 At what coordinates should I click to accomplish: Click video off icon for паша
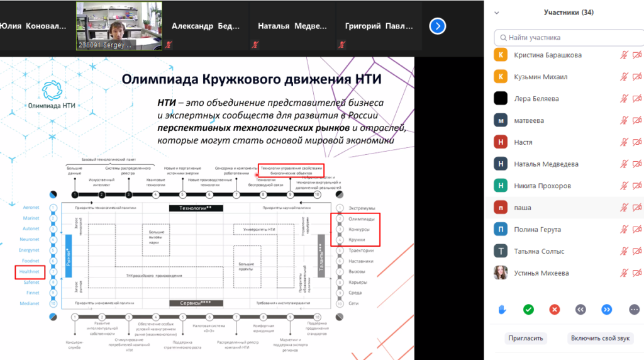click(637, 208)
